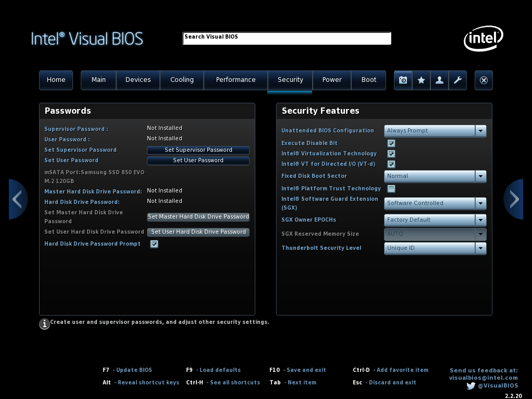
Task: Open Fixed Disk Boot Sector dropdown
Action: pos(435,176)
